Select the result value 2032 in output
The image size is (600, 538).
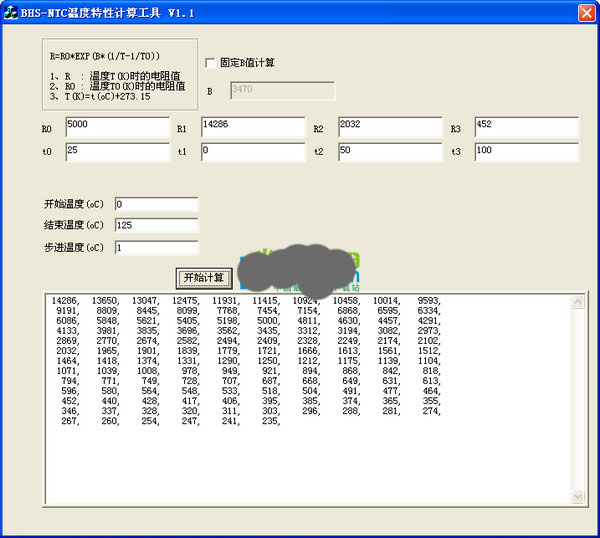[x=67, y=351]
